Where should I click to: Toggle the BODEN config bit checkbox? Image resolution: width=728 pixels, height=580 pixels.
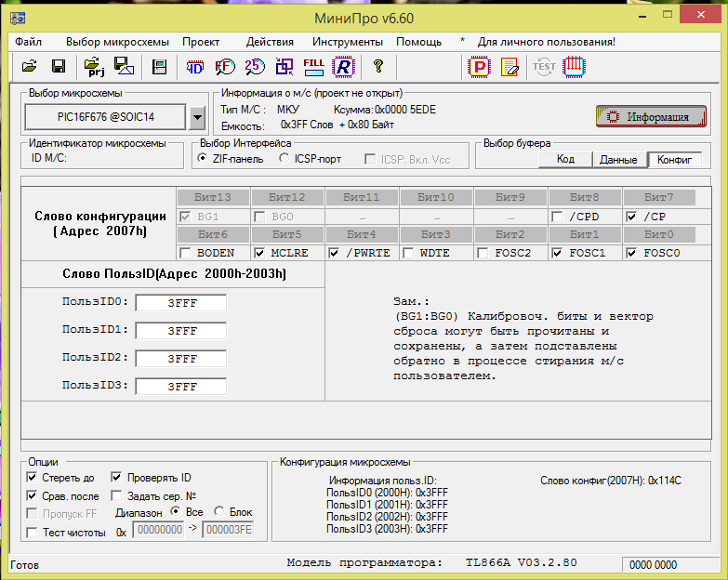pyautogui.click(x=185, y=253)
